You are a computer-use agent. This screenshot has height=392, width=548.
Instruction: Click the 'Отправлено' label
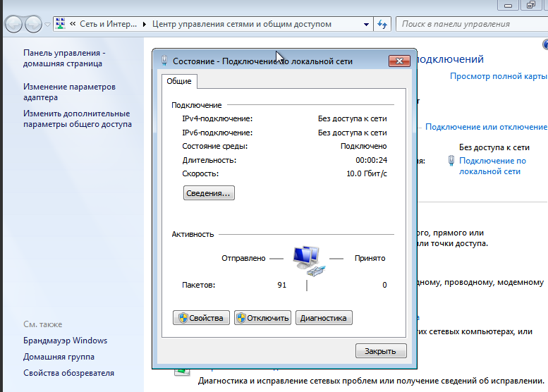pyautogui.click(x=243, y=258)
